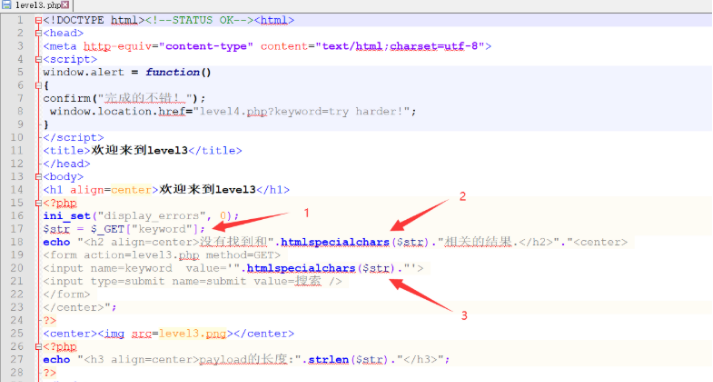Place cursor on the STATUS OK comment

pyautogui.click(x=200, y=20)
